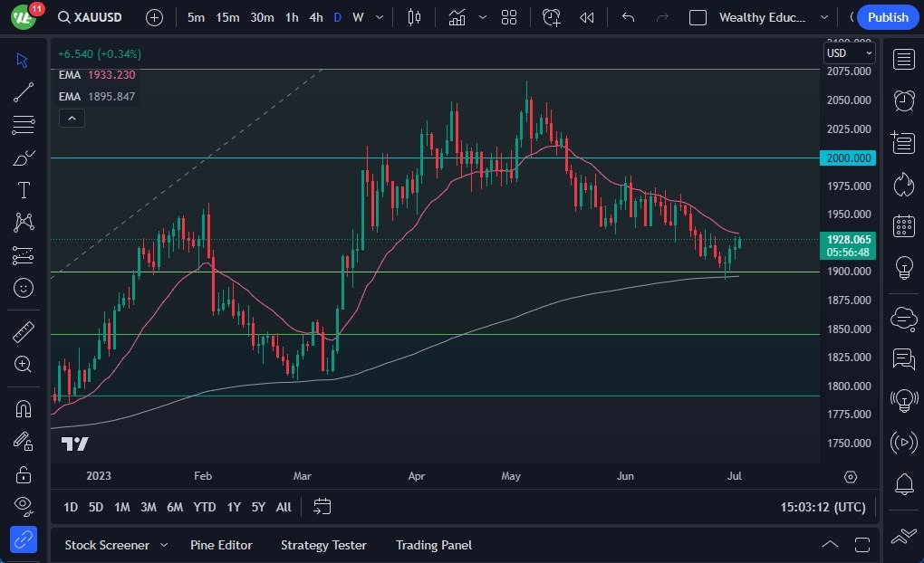Toggle the magnet snap mode
The width and height of the screenshot is (924, 563).
coord(24,408)
